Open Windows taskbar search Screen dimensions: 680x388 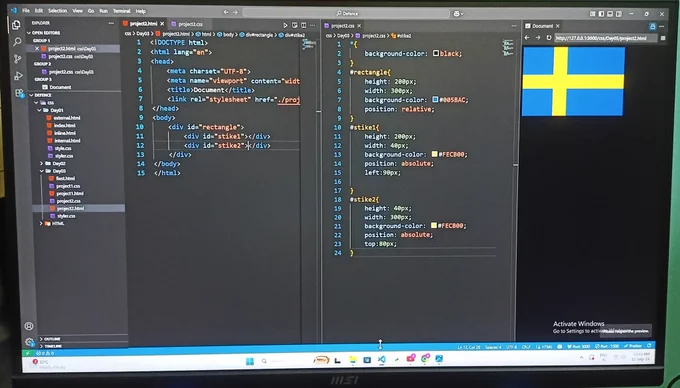coord(264,361)
